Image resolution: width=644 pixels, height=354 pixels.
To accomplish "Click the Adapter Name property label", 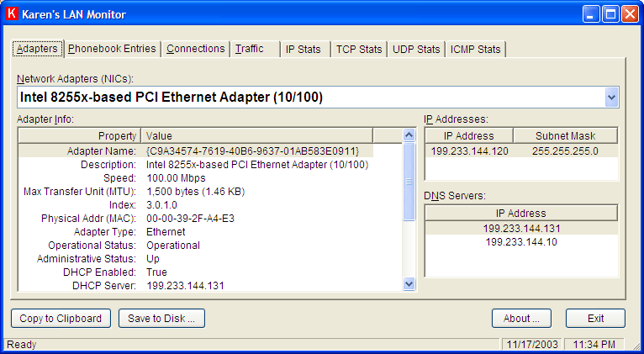I will (102, 151).
